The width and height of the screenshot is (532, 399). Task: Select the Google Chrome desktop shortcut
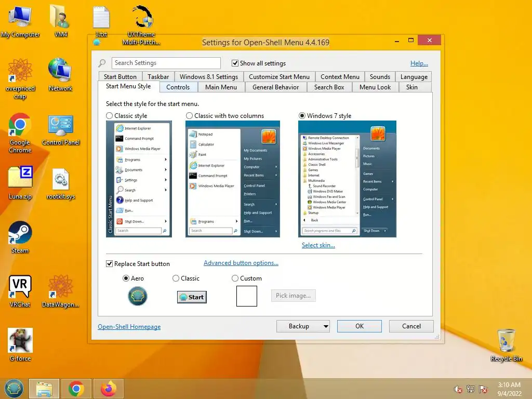pyautogui.click(x=20, y=133)
